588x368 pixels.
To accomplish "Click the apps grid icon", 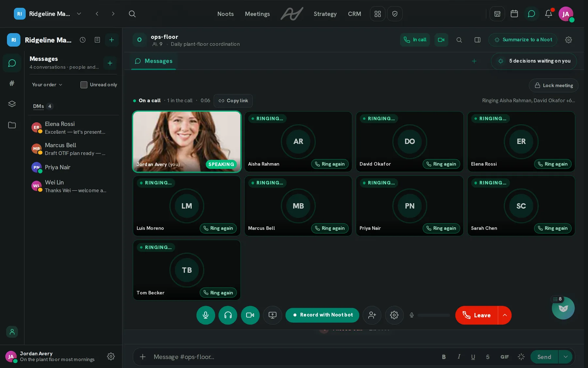I will point(378,14).
